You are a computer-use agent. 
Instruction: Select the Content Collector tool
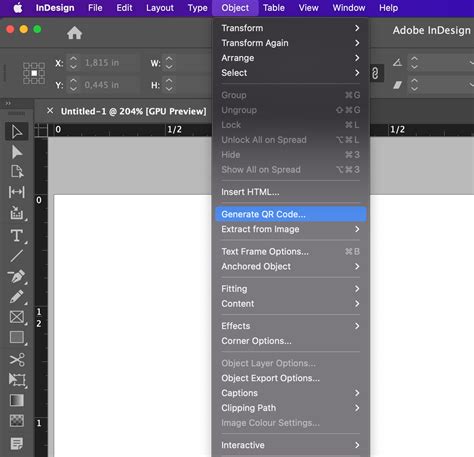click(x=17, y=213)
